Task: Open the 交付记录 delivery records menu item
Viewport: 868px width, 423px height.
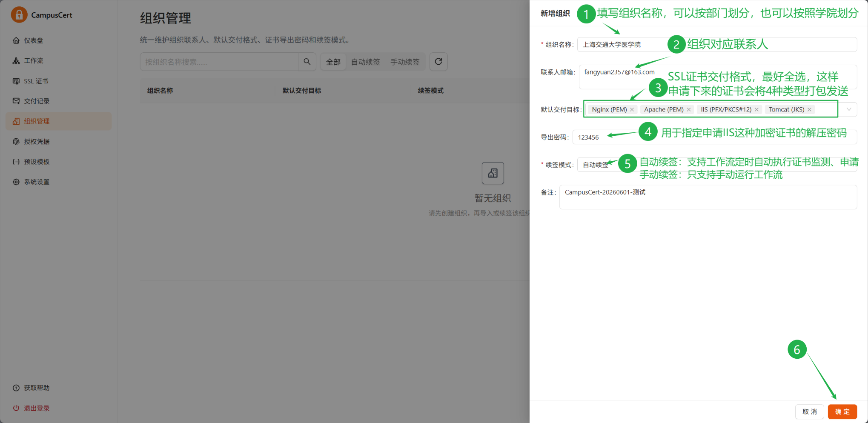Action: 59,101
